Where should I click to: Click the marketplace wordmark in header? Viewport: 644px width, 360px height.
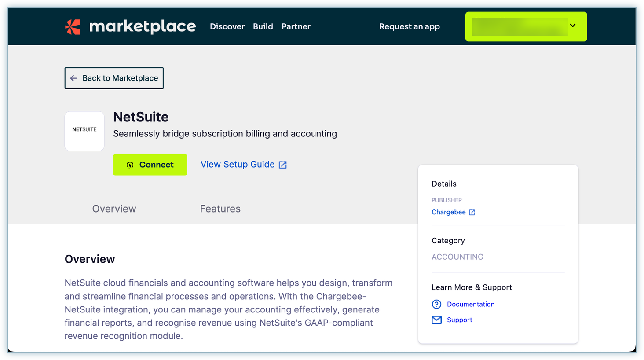point(143,27)
